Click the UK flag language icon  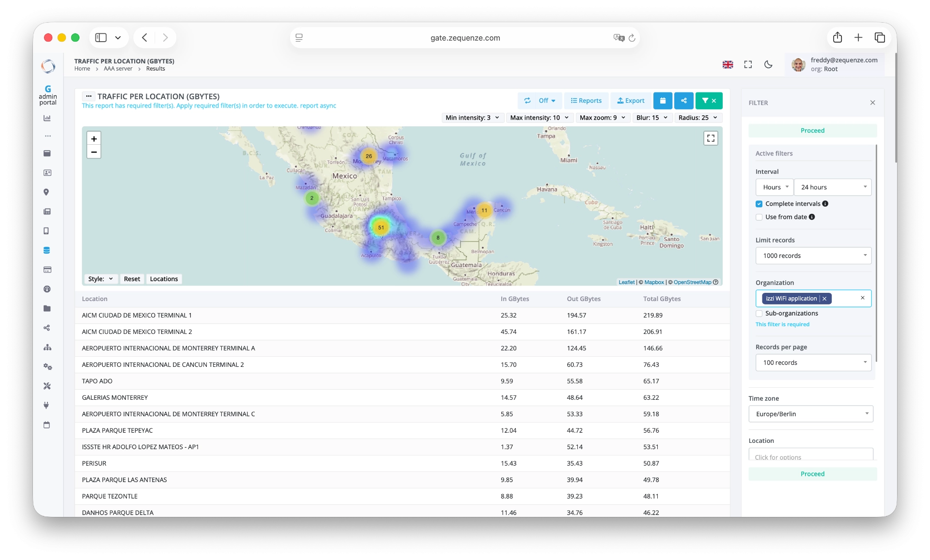728,64
